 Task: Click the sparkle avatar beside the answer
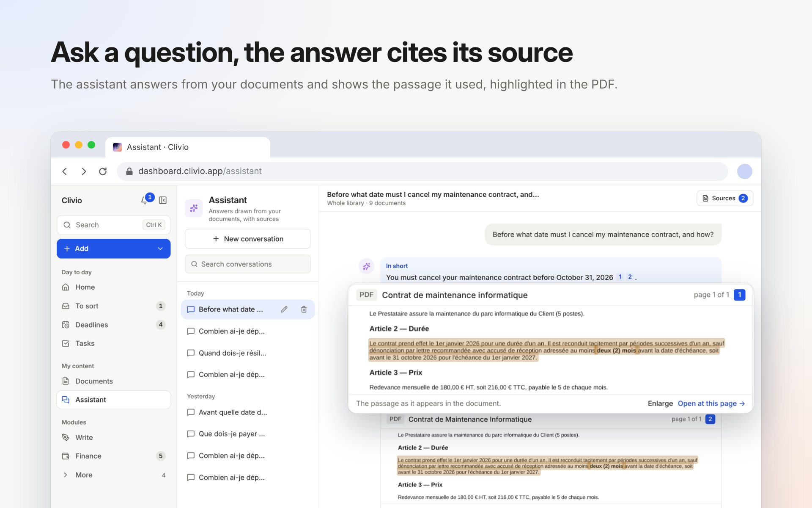point(366,266)
